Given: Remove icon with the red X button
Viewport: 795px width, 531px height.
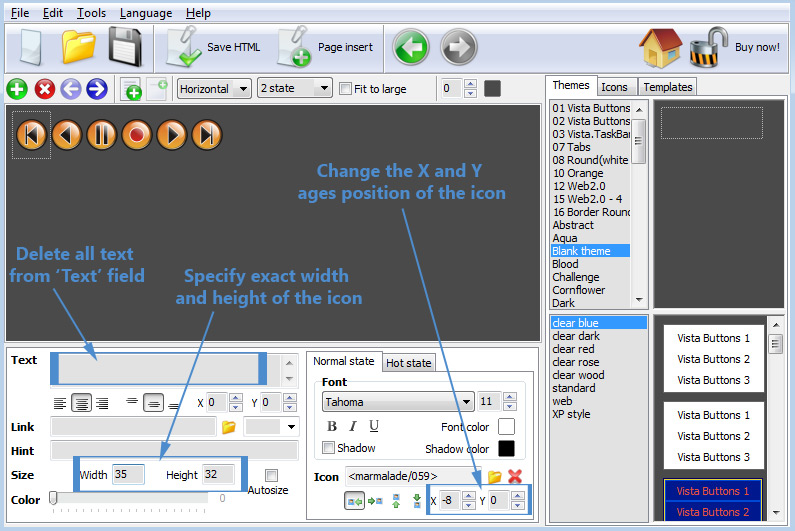Looking at the screenshot, I should tap(515, 476).
